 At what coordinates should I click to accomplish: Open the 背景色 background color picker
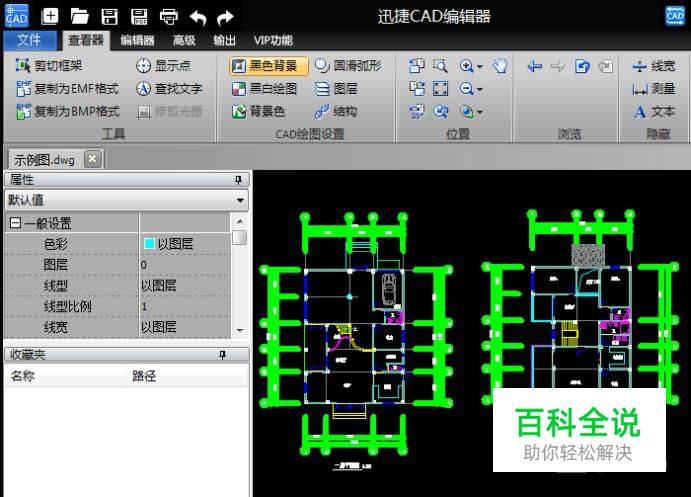258,111
